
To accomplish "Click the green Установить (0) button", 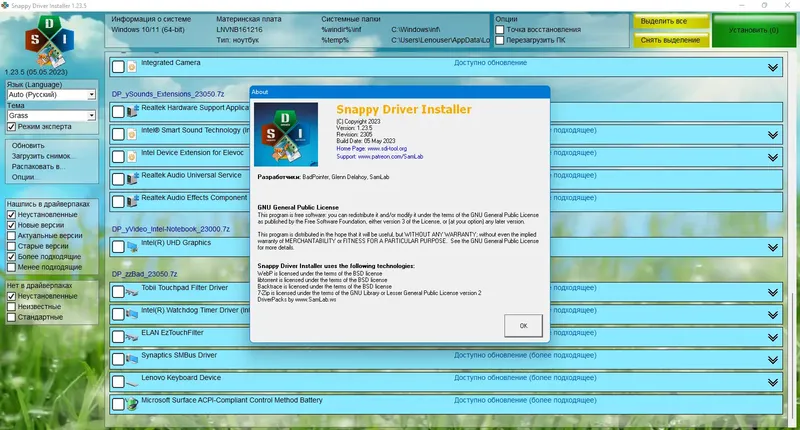I will click(x=754, y=30).
